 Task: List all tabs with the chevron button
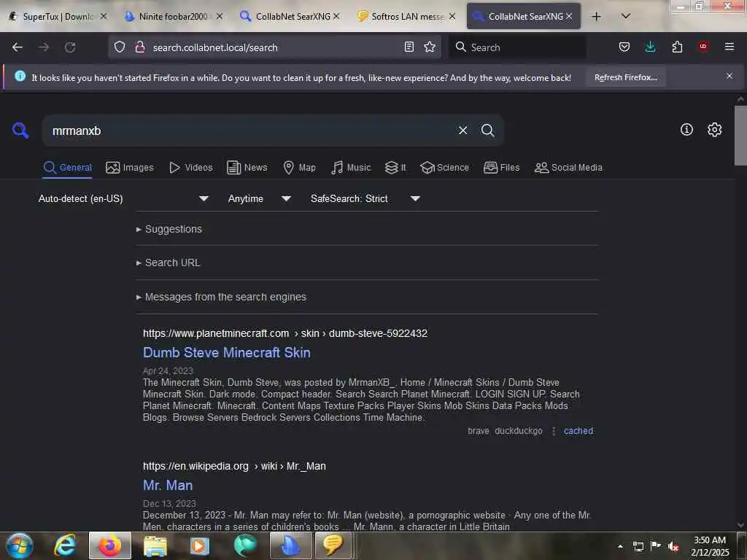[x=626, y=16]
